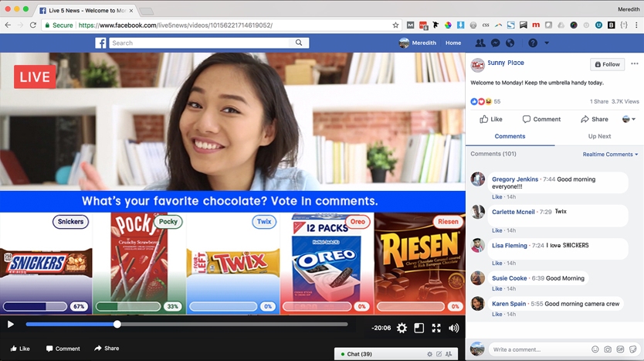Create new group in chat bar
Screen dimensions: 644x361
(449, 354)
